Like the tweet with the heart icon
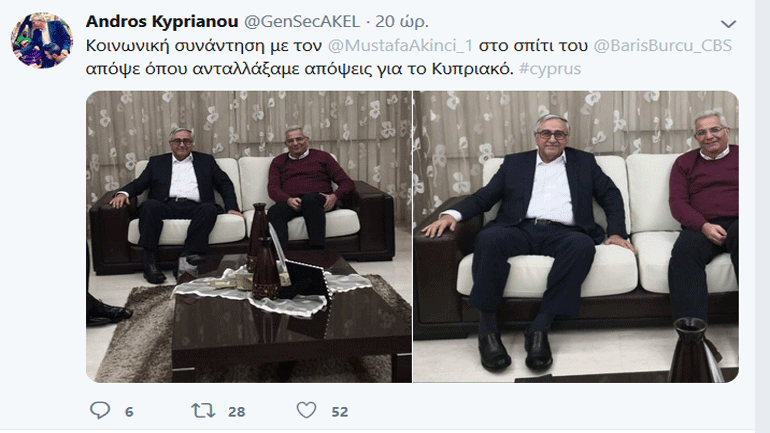This screenshot has width=770, height=433. [306, 410]
